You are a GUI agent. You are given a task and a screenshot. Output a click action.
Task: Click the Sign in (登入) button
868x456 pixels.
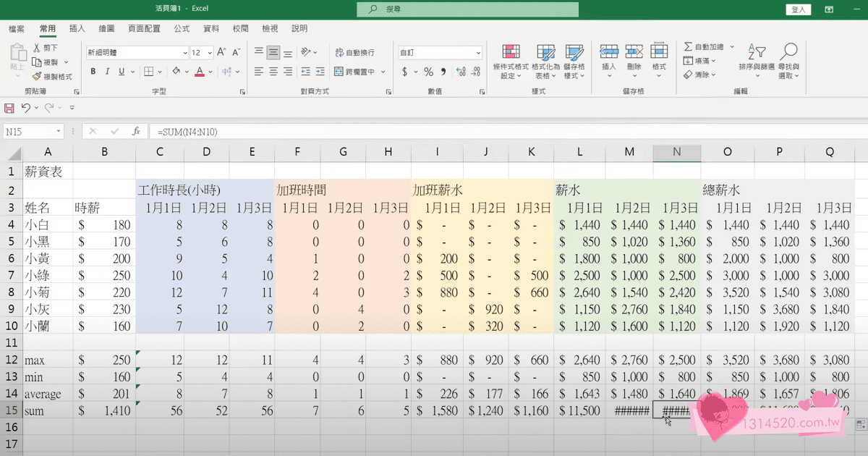[799, 9]
